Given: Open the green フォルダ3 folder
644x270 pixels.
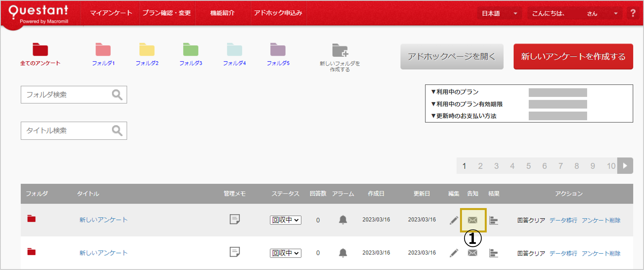Looking at the screenshot, I should pos(190,49).
